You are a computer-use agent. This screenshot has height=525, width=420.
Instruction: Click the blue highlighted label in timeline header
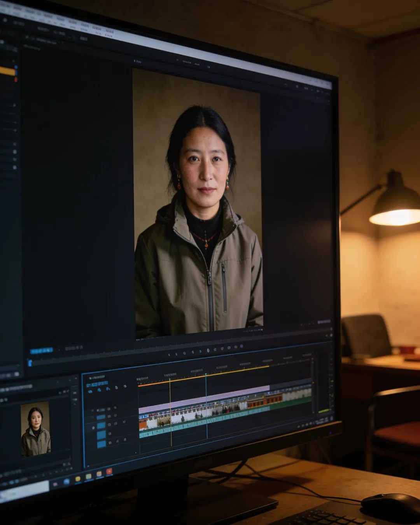[x=97, y=384]
